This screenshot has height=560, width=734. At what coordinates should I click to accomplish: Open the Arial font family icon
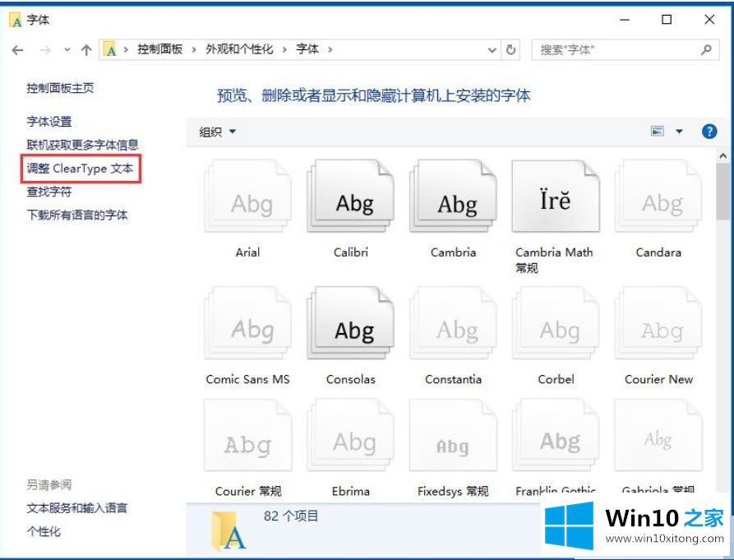[x=247, y=197]
